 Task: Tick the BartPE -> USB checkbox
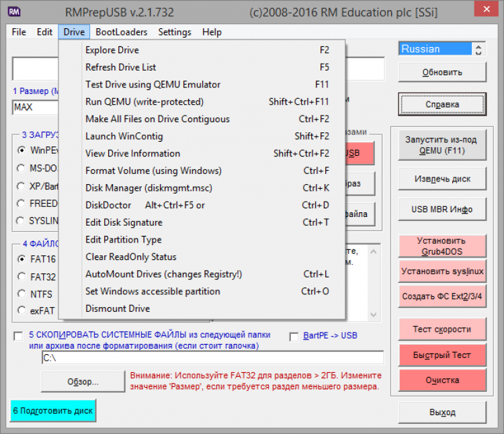click(294, 337)
